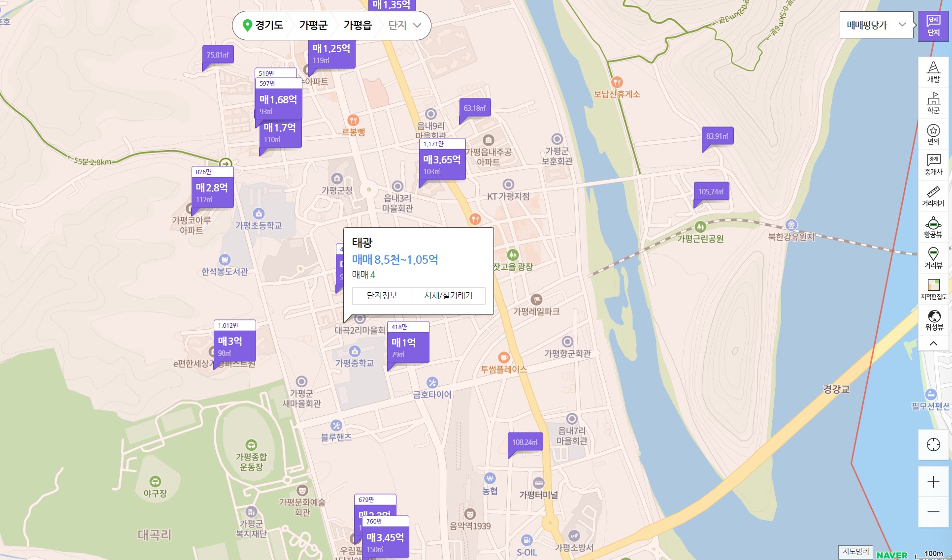The image size is (952, 560).
Task: Show 중개사 real estate agents on map
Action: [x=933, y=165]
